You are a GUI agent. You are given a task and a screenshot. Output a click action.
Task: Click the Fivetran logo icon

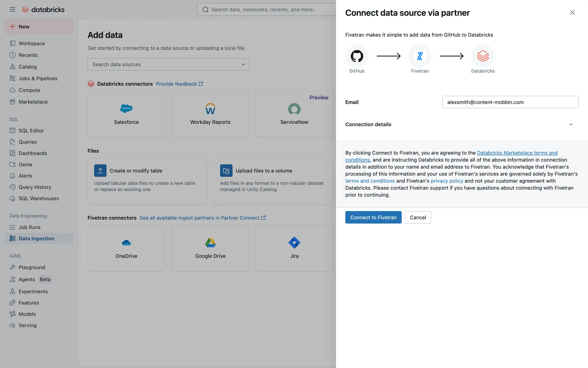click(x=420, y=56)
